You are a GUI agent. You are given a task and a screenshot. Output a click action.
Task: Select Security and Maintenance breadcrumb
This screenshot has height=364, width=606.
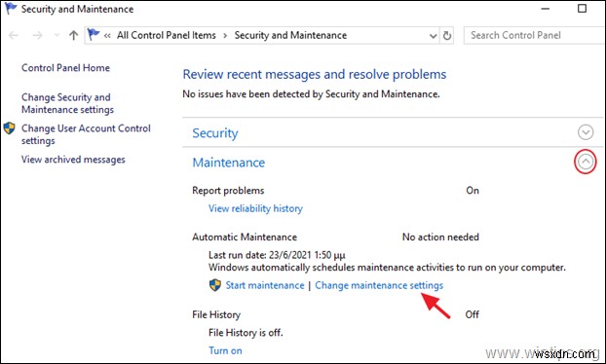tap(290, 35)
